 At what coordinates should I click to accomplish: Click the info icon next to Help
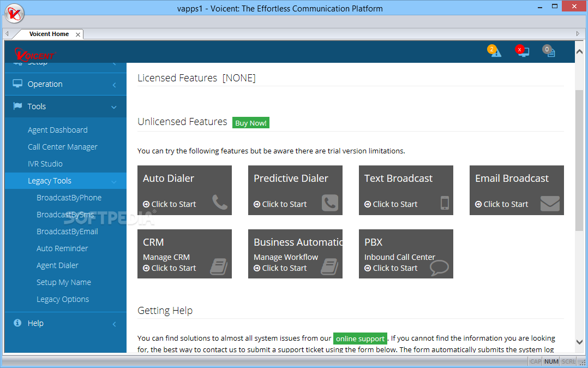(x=17, y=323)
